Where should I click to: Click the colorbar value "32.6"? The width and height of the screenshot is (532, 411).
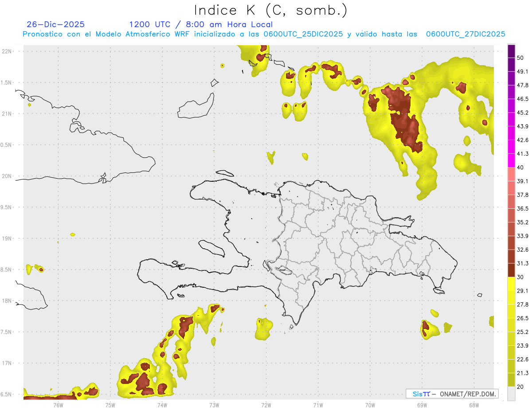[x=523, y=250]
